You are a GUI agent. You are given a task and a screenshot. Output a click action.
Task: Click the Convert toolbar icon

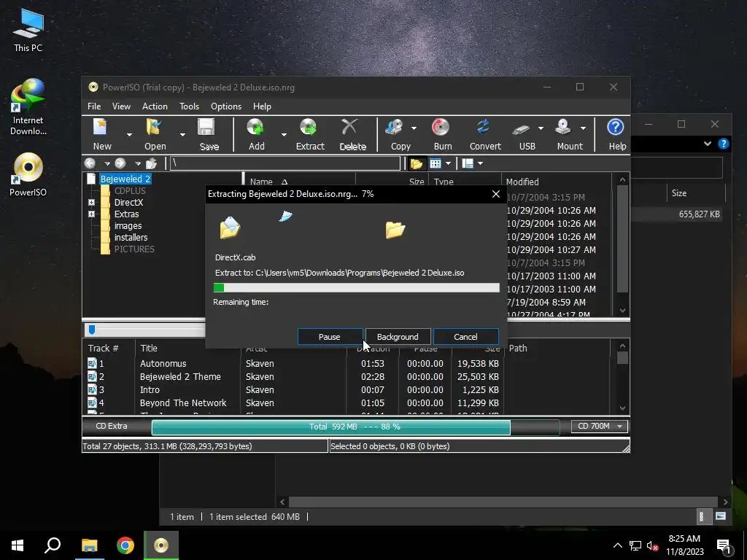485,134
